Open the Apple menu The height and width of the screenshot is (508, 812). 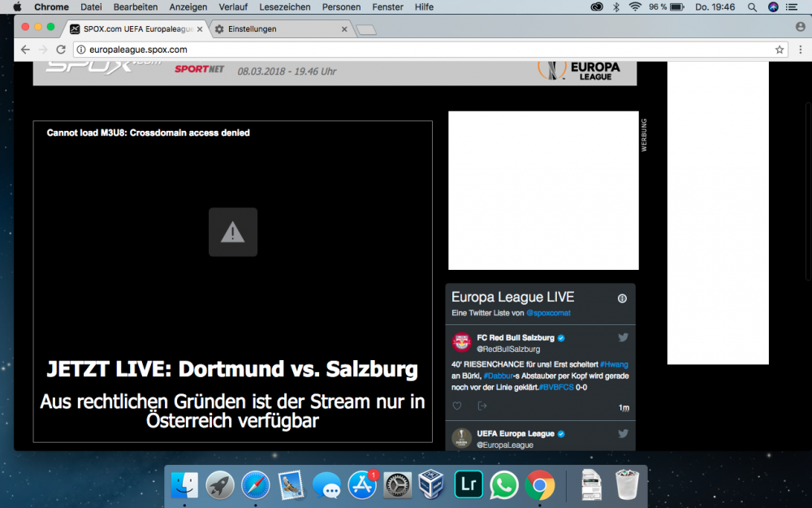coord(18,7)
